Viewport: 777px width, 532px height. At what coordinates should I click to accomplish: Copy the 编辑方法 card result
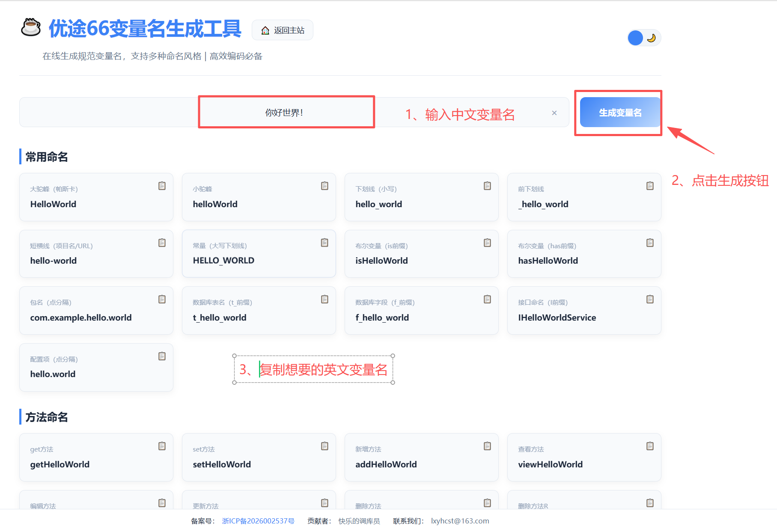162,503
